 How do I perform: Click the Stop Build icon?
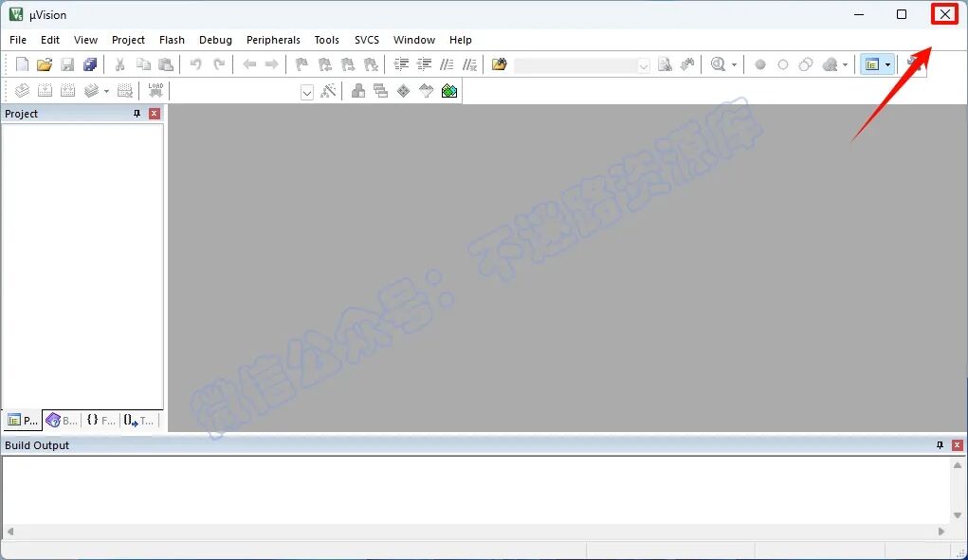click(125, 91)
